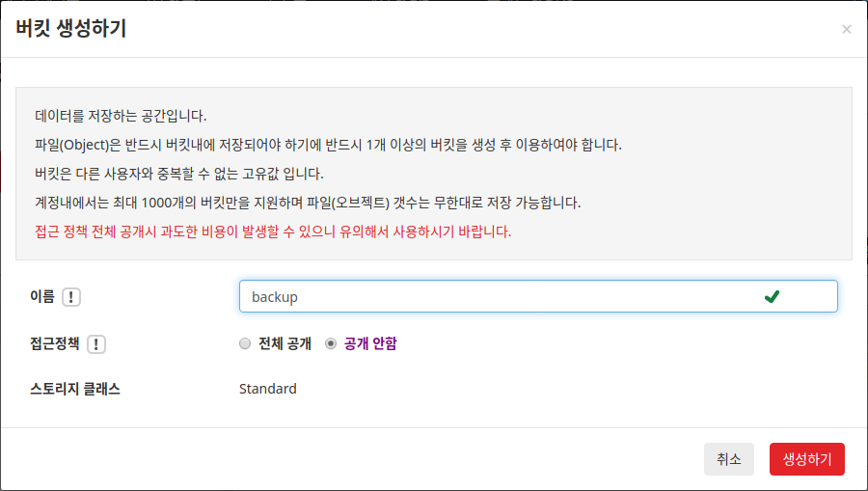Click the 이름 field label
The width and height of the screenshot is (868, 491).
[x=42, y=297]
